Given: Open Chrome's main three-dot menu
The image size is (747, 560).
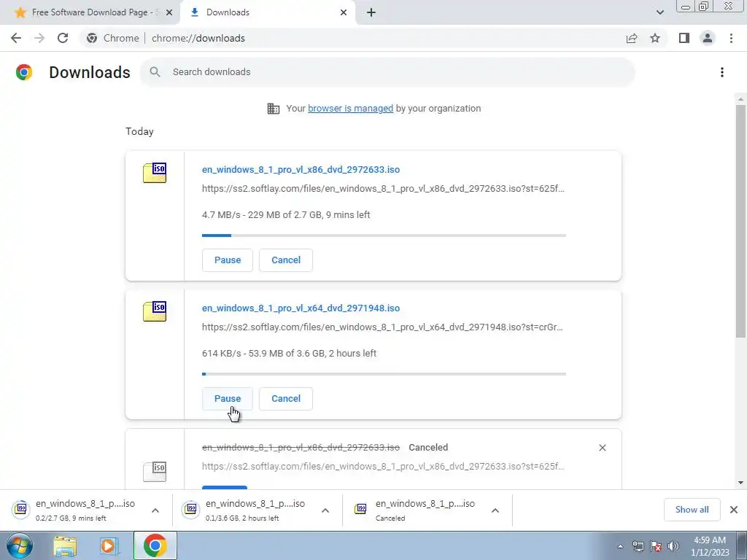Looking at the screenshot, I should coord(731,38).
